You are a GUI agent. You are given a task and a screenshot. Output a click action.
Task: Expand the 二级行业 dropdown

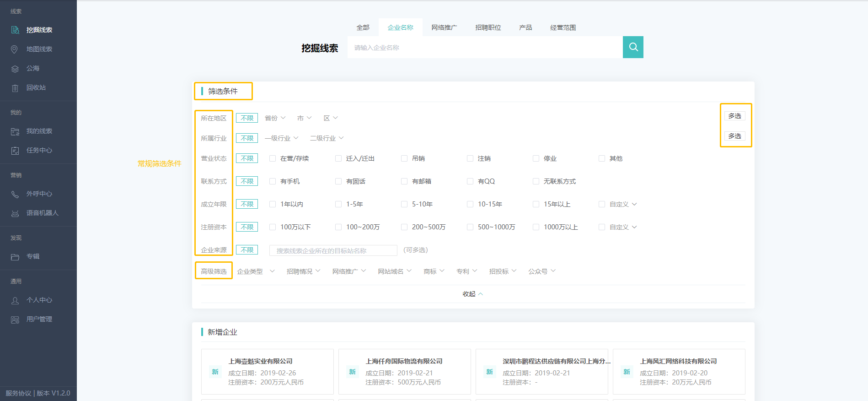point(327,138)
